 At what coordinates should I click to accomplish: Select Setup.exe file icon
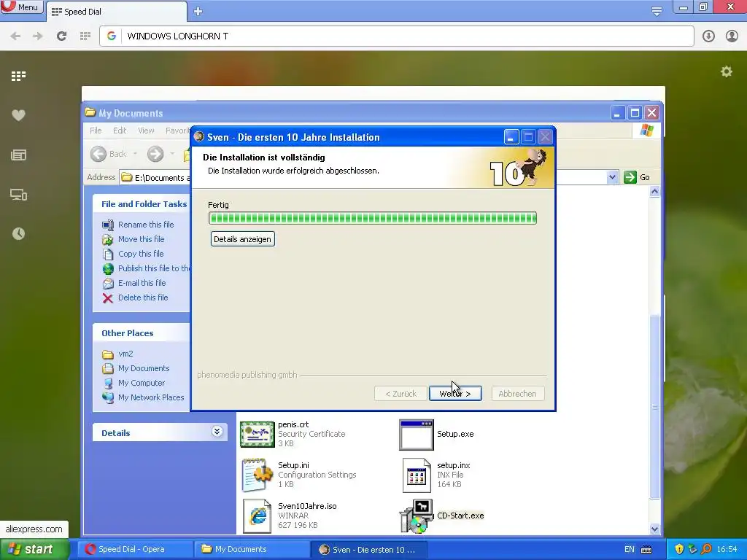point(417,435)
